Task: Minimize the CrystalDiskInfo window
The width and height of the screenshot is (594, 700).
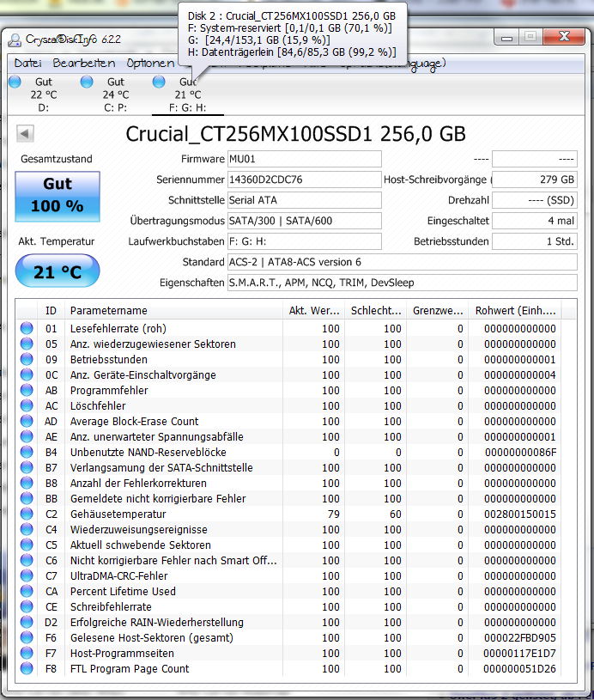Action: pos(506,38)
